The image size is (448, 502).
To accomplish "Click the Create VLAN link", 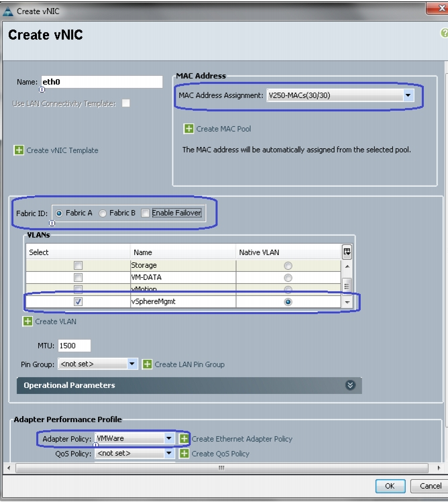I will pyautogui.click(x=56, y=321).
